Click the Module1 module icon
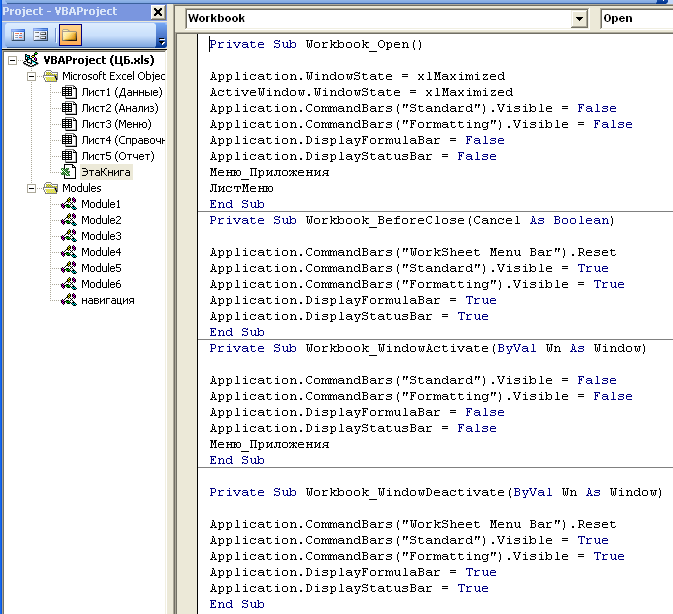Viewport: 673px width, 614px height. click(69, 204)
